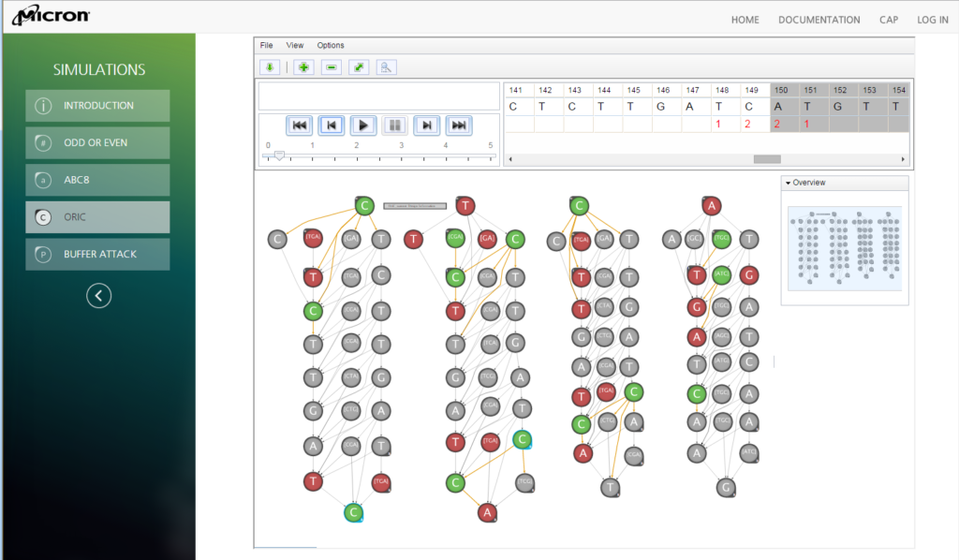Click the Overview minimap thumbnail
The height and width of the screenshot is (560, 959).
click(845, 248)
